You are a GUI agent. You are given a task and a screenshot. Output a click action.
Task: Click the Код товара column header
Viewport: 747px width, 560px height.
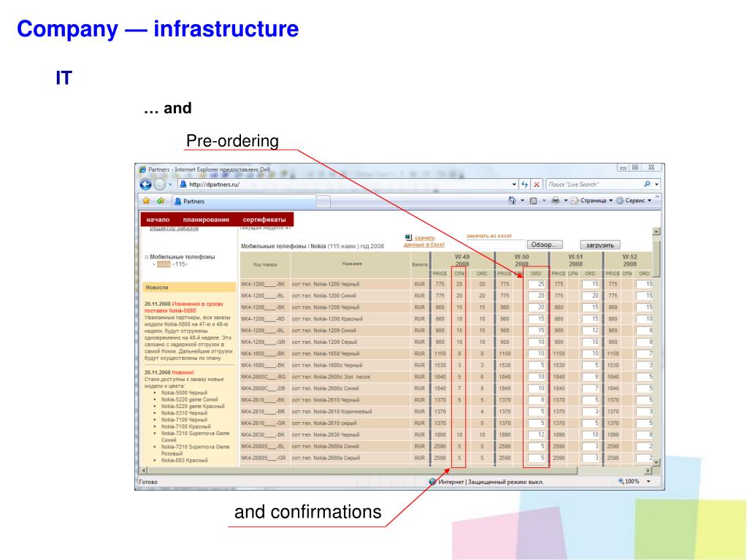[x=265, y=264]
